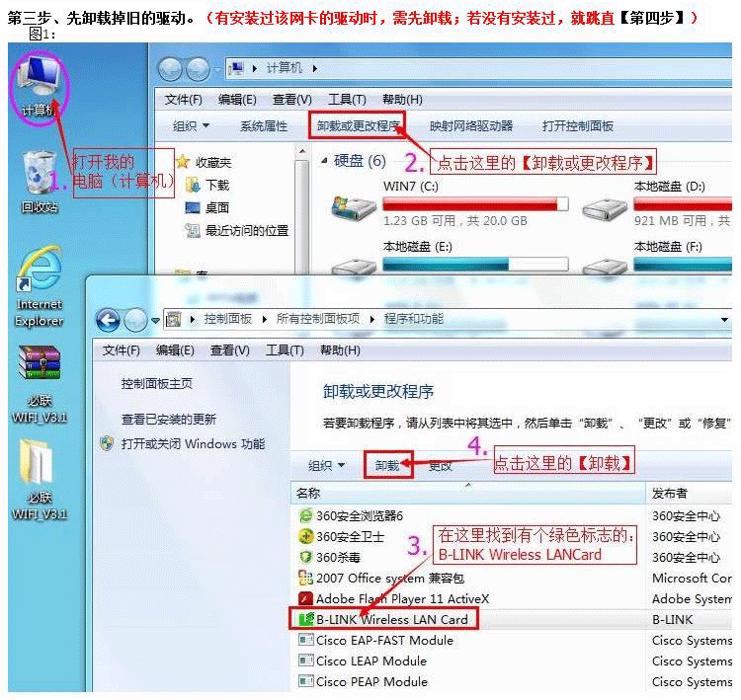Click 卸载或更改程序 in 计算机 toolbar
The width and height of the screenshot is (741, 700).
[358, 126]
